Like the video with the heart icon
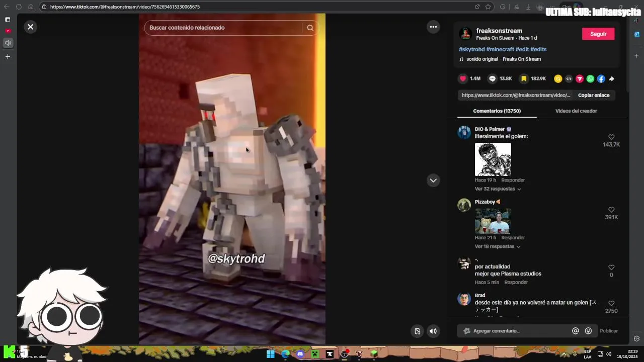The height and width of the screenshot is (362, 644). [x=463, y=78]
